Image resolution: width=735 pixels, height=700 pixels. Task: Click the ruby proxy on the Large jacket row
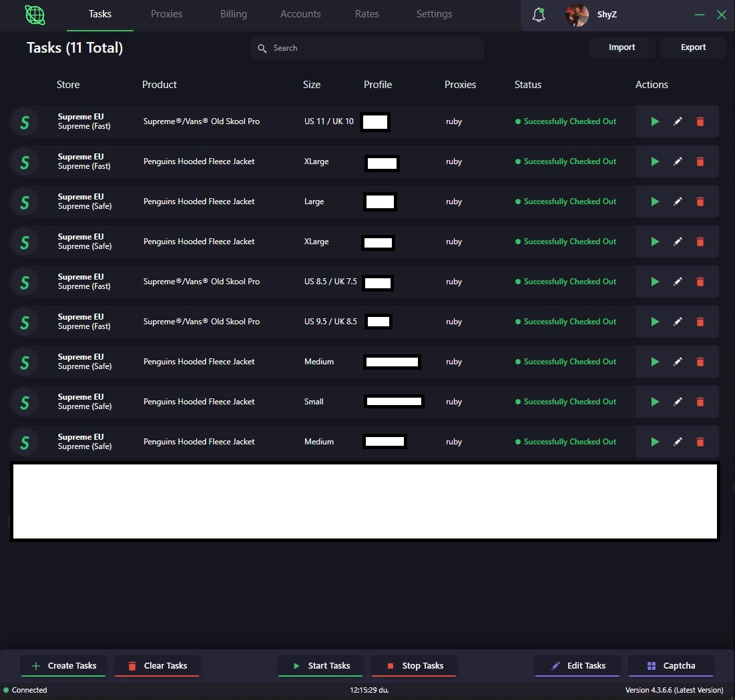point(454,202)
